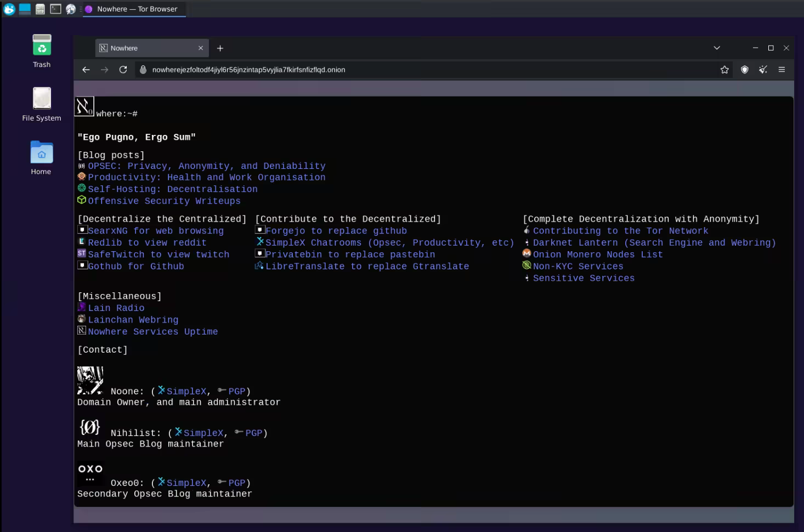The image size is (804, 532).
Task: Select the Nowhere browser tab
Action: click(x=143, y=48)
